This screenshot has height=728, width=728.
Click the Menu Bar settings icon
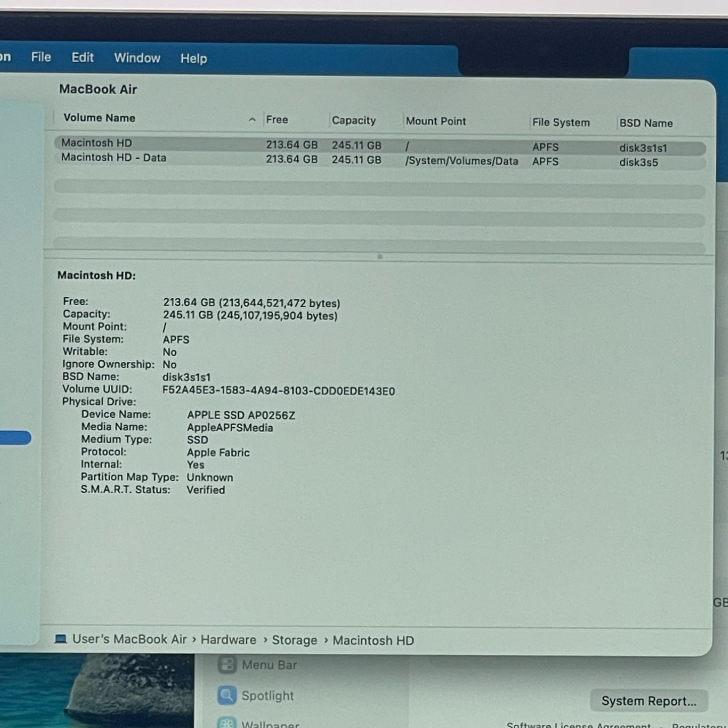click(x=227, y=665)
